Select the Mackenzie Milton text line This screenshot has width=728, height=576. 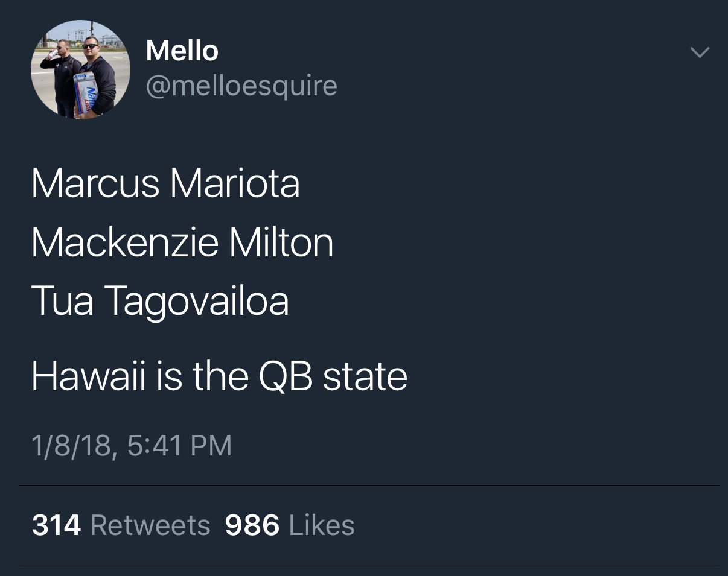click(182, 242)
